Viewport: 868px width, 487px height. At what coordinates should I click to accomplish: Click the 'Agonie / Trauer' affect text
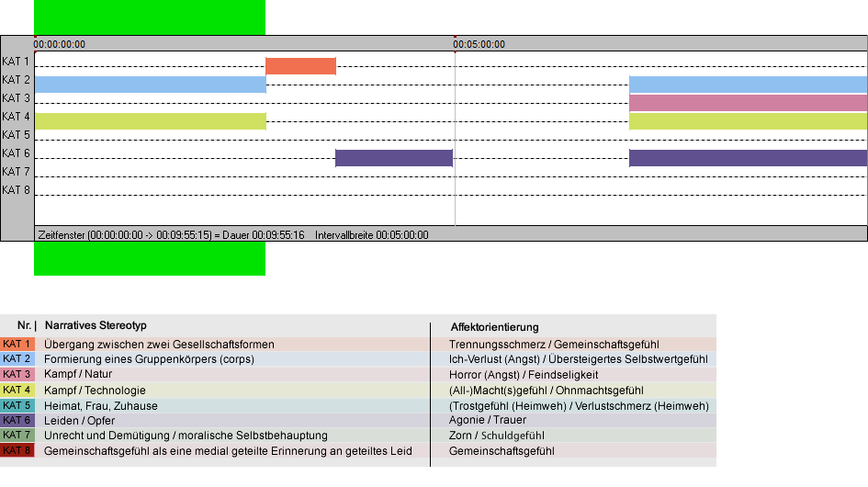(487, 420)
